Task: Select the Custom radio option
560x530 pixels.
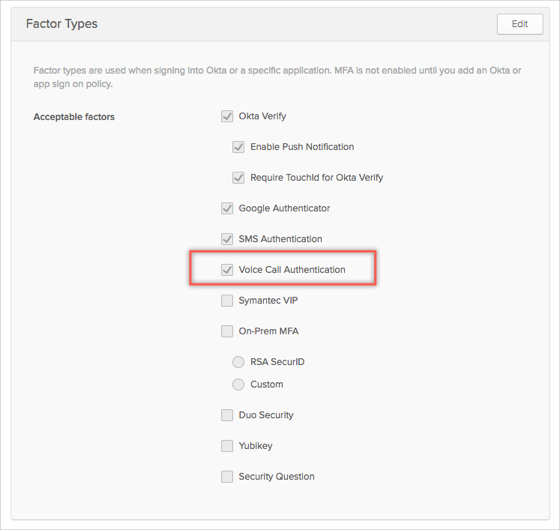Action: [x=238, y=385]
